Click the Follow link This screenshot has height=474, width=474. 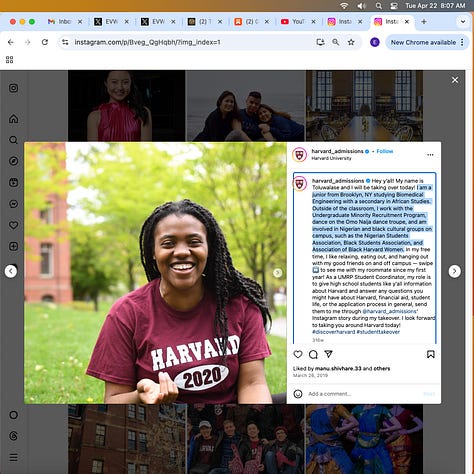[385, 151]
